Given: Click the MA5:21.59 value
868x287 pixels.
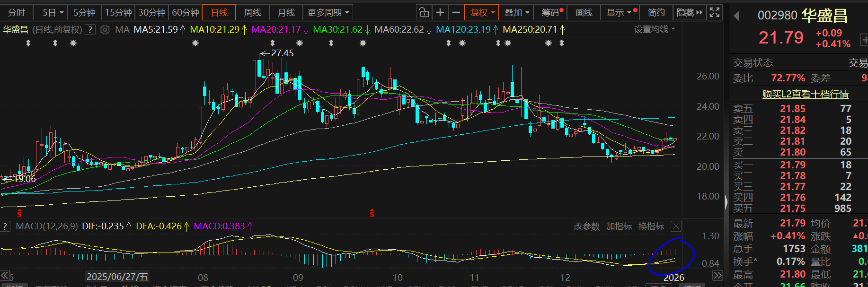Looking at the screenshot, I should click(156, 29).
